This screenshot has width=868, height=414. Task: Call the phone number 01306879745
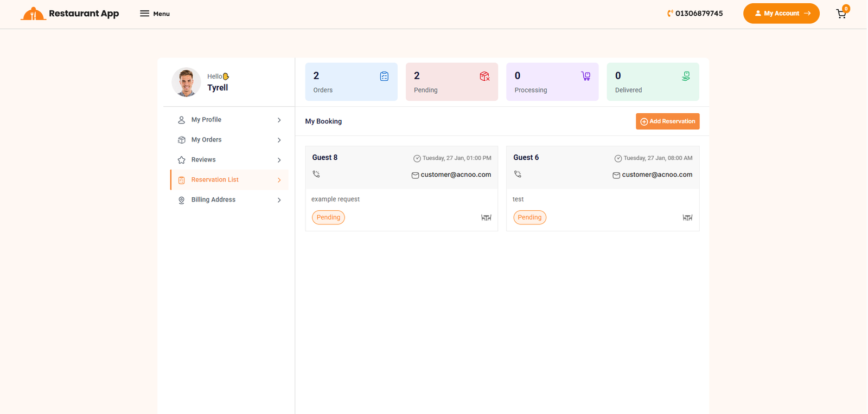tap(695, 14)
